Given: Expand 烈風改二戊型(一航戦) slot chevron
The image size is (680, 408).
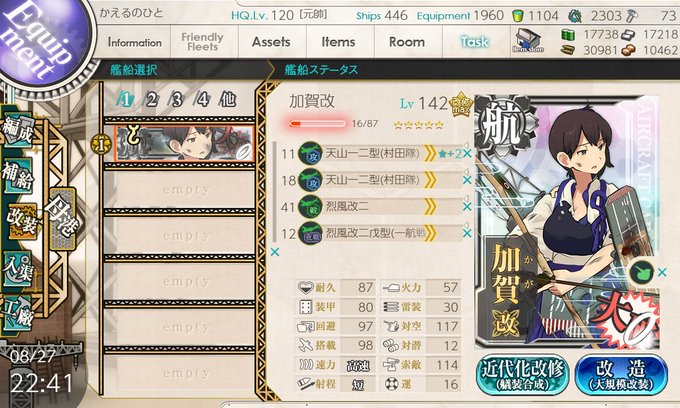Looking at the screenshot, I should [430, 233].
